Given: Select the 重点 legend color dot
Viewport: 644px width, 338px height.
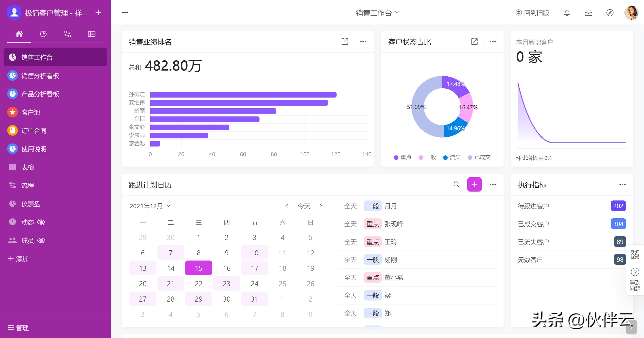Looking at the screenshot, I should [x=396, y=158].
